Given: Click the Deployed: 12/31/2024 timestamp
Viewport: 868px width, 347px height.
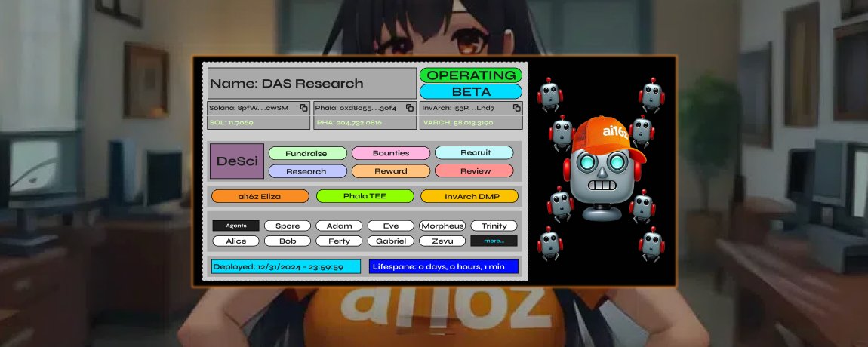Looking at the screenshot, I should click(285, 267).
